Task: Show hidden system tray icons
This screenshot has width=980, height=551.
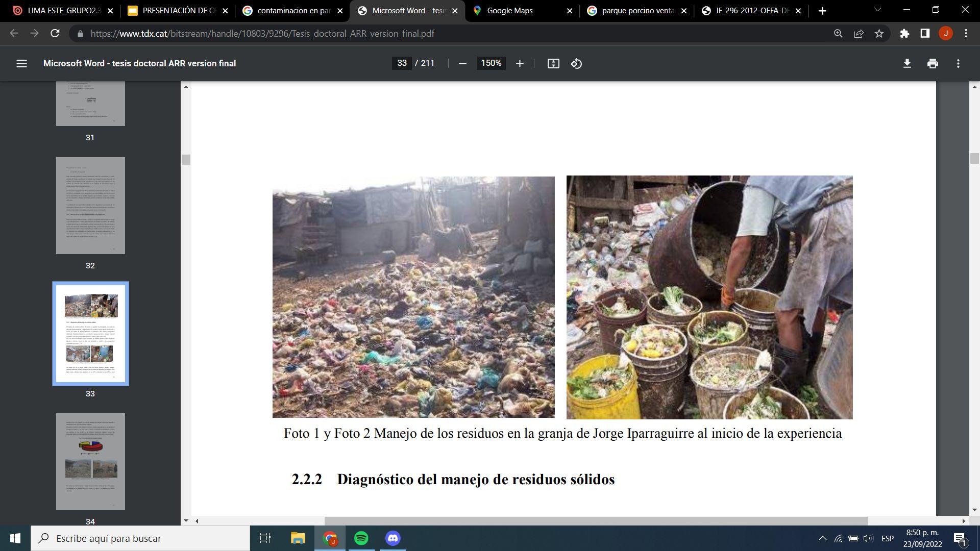Action: (822, 538)
